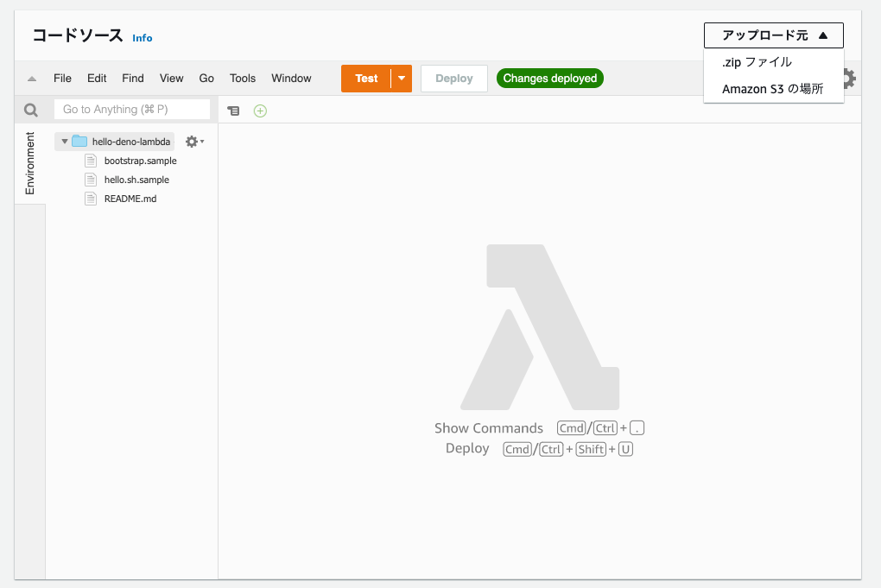The width and height of the screenshot is (881, 588).
Task: Open the Edit menu
Action: coord(97,78)
